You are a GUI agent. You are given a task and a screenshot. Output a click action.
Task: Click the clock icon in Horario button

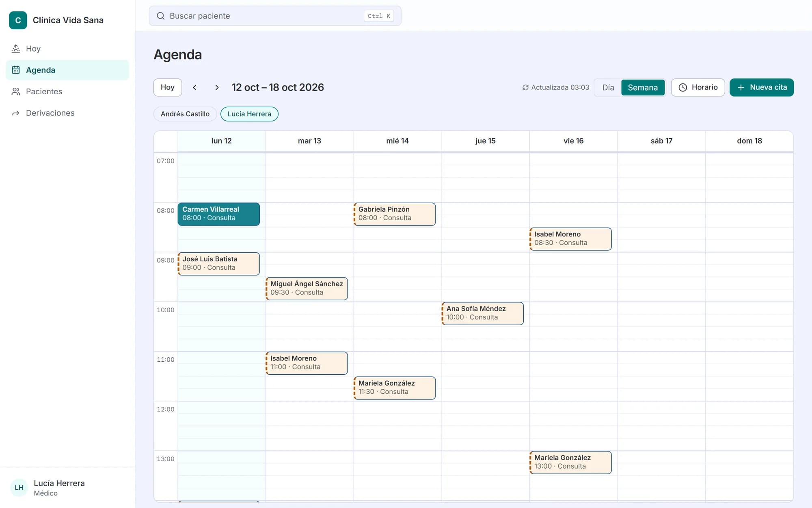(683, 87)
